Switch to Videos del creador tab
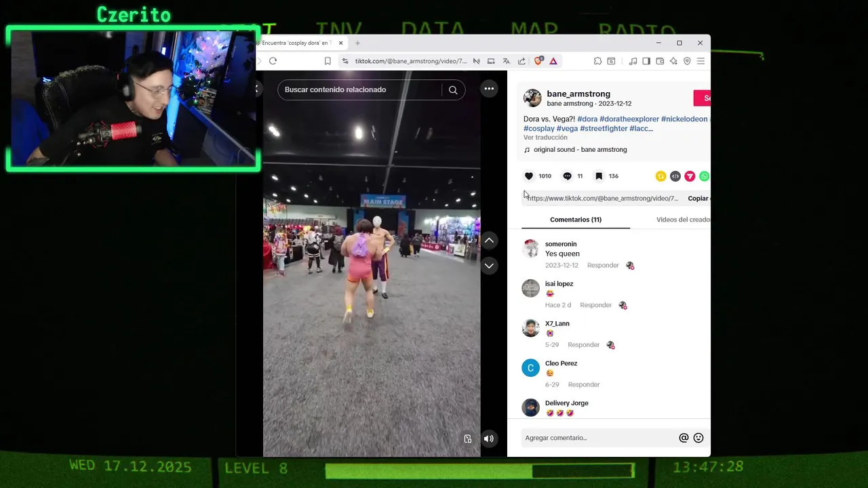 click(x=683, y=220)
